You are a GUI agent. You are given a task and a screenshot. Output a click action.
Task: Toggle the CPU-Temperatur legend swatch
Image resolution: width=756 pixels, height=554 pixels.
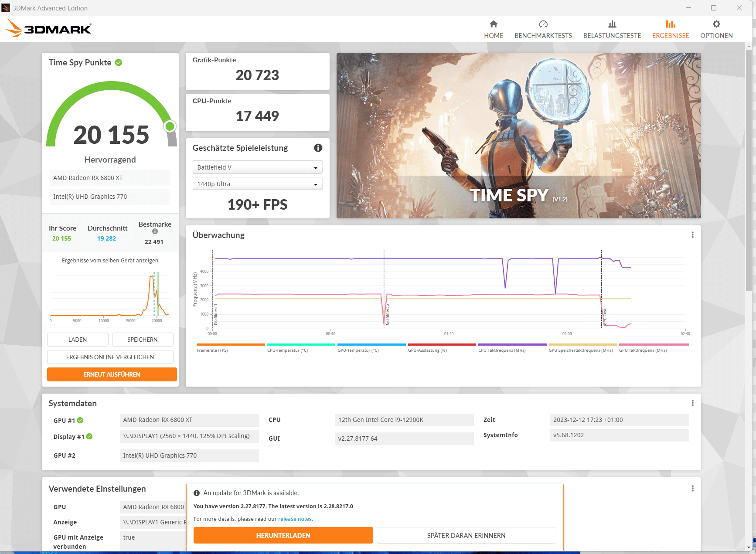tap(301, 345)
